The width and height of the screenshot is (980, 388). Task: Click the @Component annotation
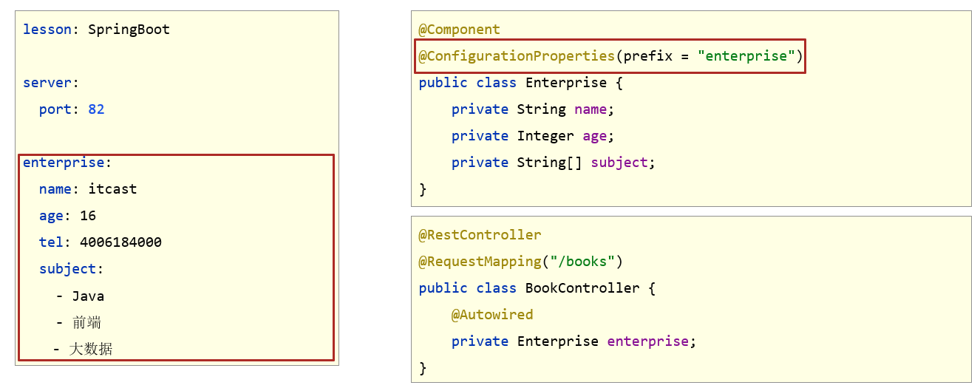(459, 30)
